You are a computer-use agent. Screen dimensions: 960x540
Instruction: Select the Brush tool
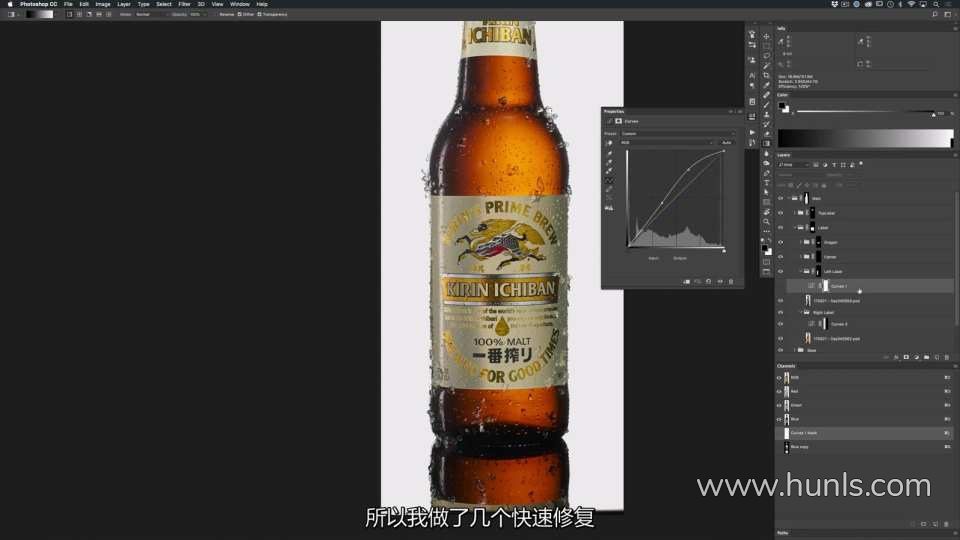766,104
